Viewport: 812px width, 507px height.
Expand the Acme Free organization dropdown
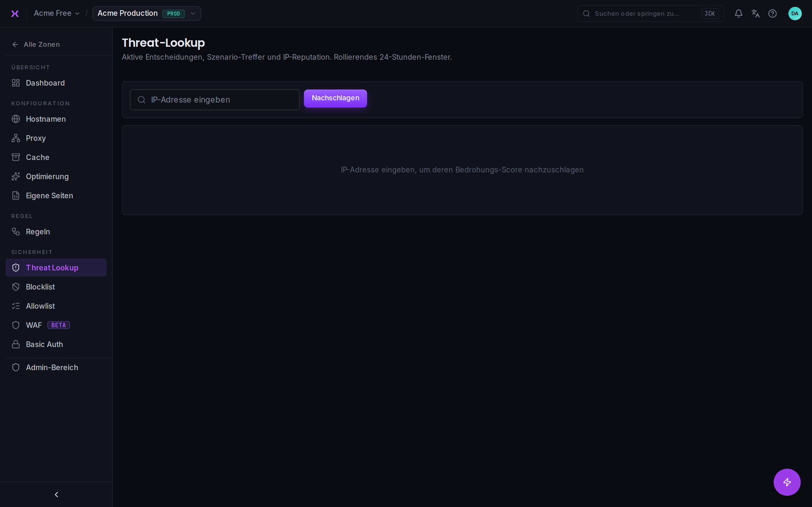[56, 14]
